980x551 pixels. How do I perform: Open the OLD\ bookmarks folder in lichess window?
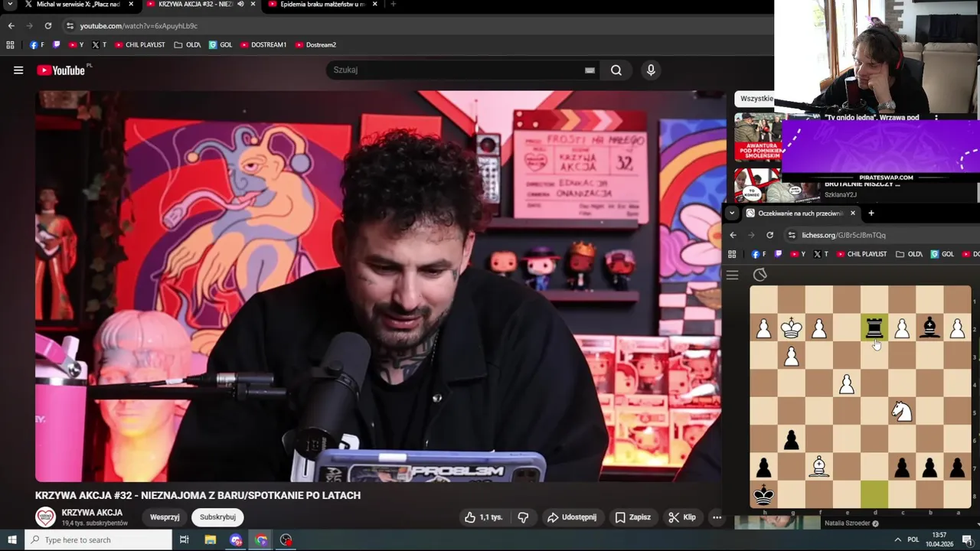(x=910, y=254)
